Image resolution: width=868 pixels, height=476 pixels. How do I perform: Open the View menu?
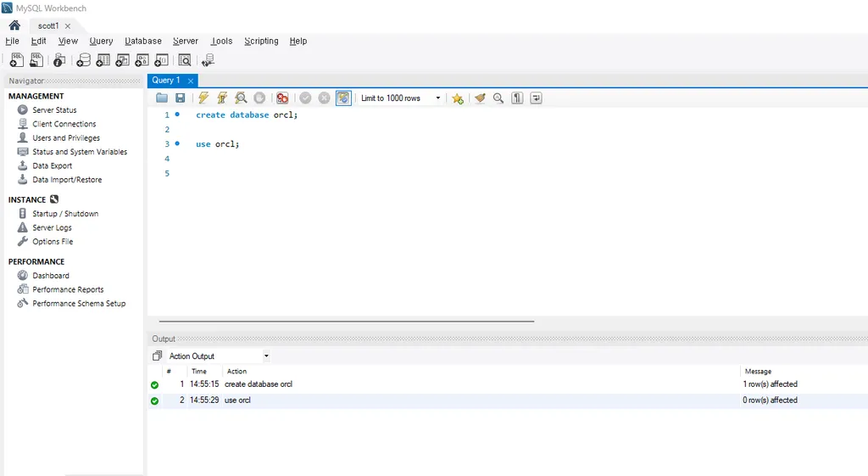coord(68,41)
